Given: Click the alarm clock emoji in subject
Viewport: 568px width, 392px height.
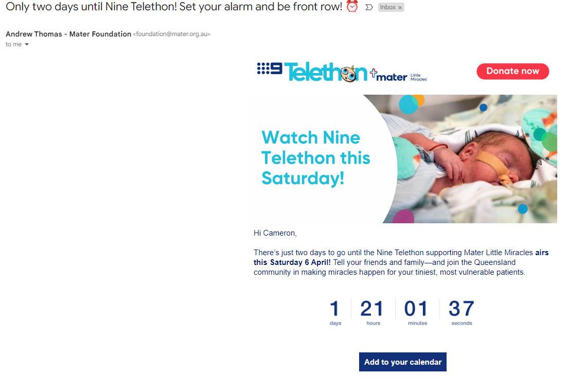Looking at the screenshot, I should coord(352,7).
